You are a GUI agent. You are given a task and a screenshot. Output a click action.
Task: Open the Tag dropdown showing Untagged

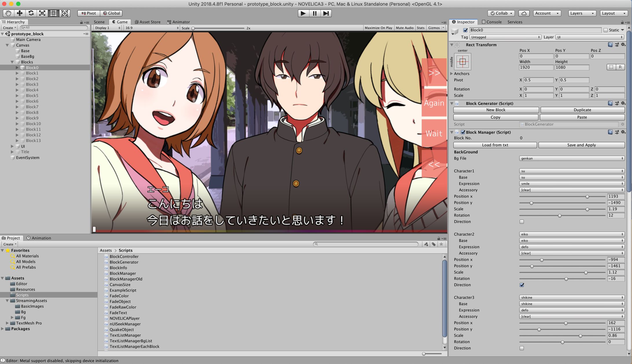coord(505,37)
